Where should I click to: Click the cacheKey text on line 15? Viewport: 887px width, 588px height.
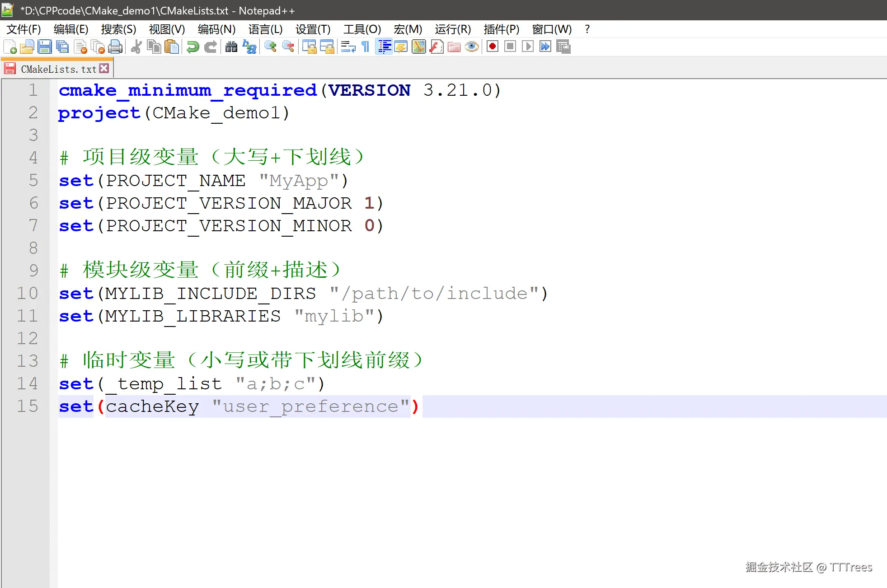tap(152, 406)
